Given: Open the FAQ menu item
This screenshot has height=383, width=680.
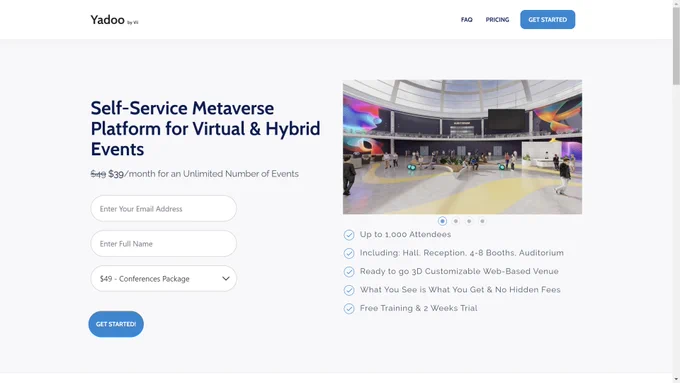Looking at the screenshot, I should (467, 20).
